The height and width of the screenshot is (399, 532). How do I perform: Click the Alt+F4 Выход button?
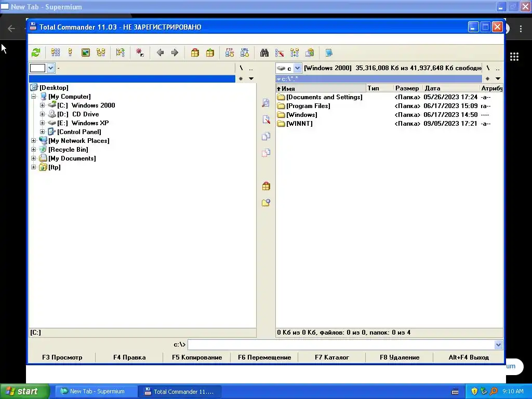(x=469, y=357)
